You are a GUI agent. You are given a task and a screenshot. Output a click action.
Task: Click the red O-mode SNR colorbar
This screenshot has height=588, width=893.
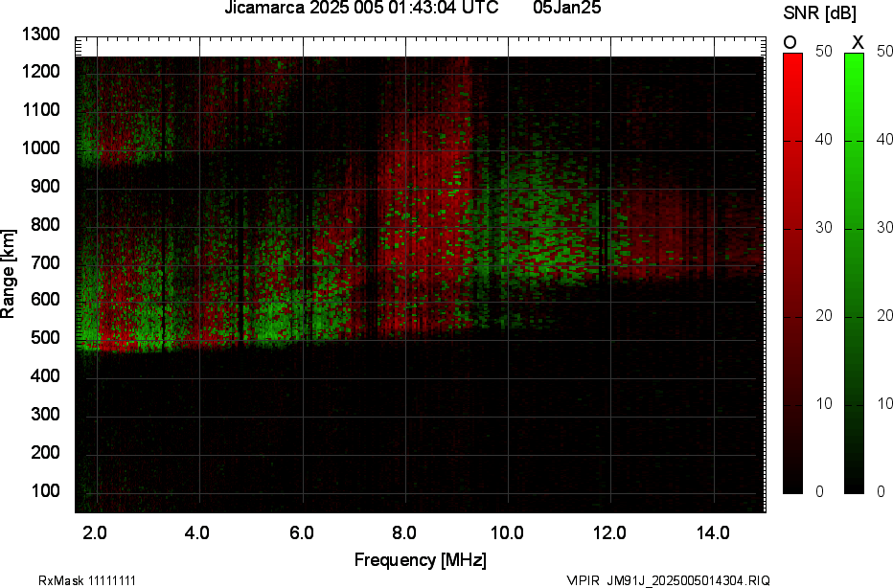tap(792, 273)
